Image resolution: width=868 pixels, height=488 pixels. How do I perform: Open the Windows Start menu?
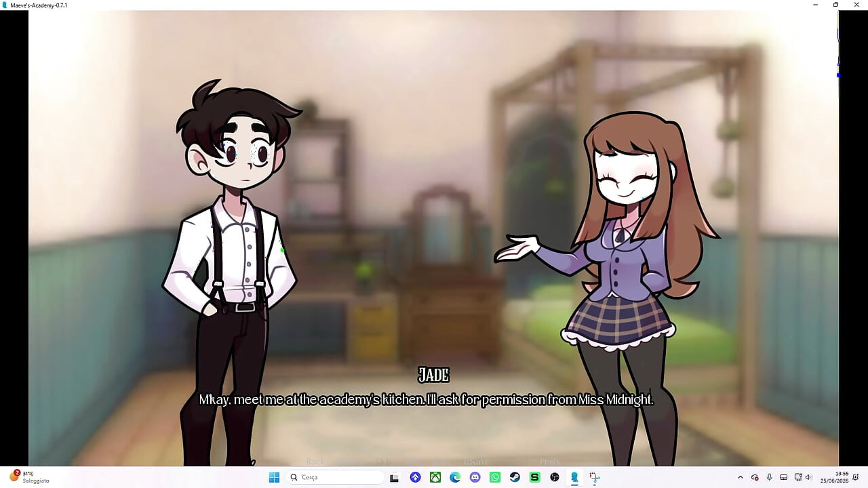[274, 477]
